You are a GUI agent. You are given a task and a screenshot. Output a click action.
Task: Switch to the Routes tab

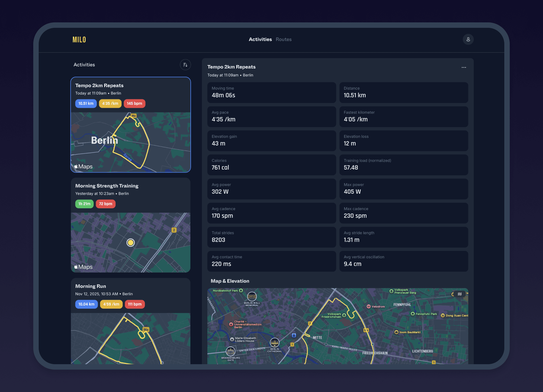coord(283,39)
